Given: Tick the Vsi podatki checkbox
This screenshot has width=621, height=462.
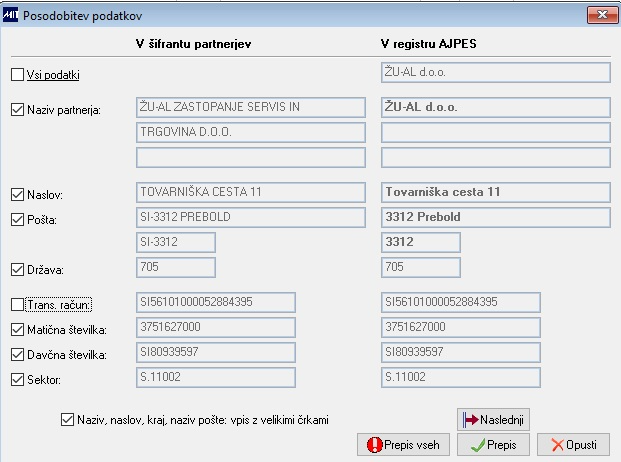Looking at the screenshot, I should point(17,74).
